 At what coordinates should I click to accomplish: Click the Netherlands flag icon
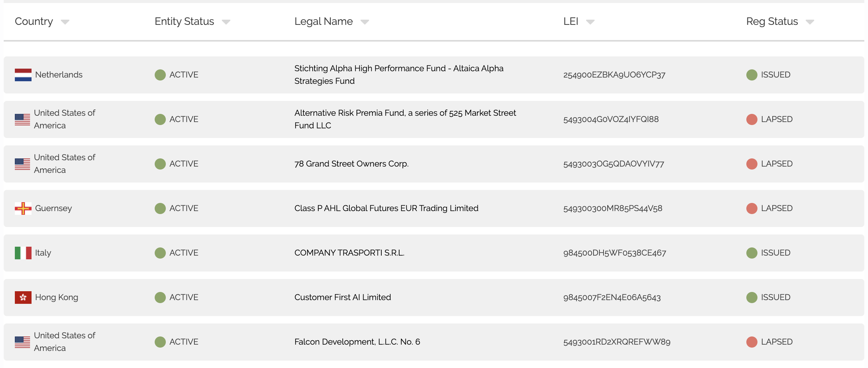(x=23, y=75)
